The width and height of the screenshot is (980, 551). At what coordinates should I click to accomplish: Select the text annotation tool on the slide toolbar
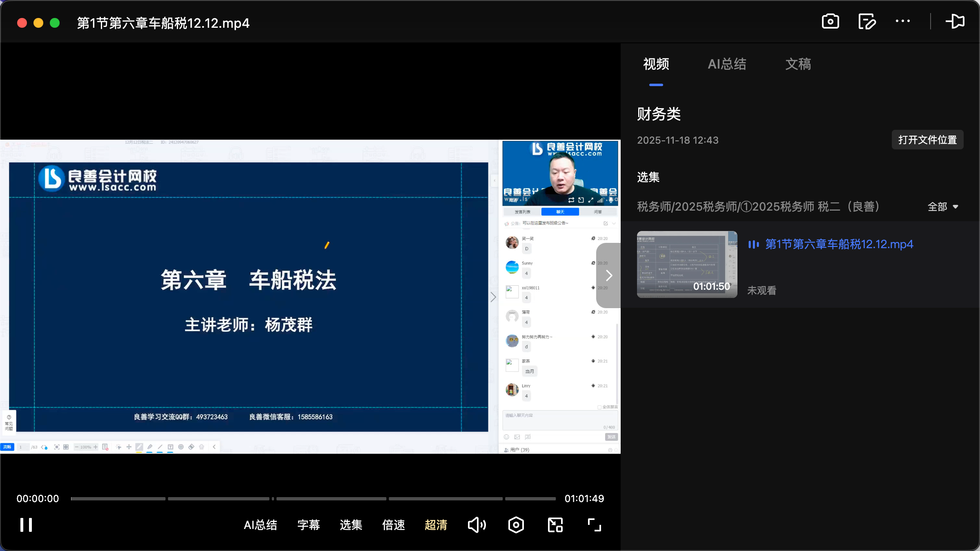click(x=170, y=447)
